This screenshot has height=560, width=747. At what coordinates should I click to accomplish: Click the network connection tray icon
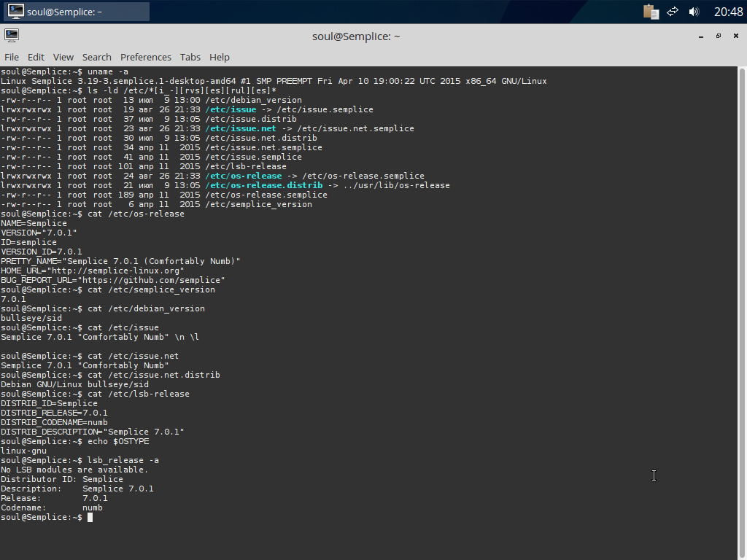pos(672,12)
